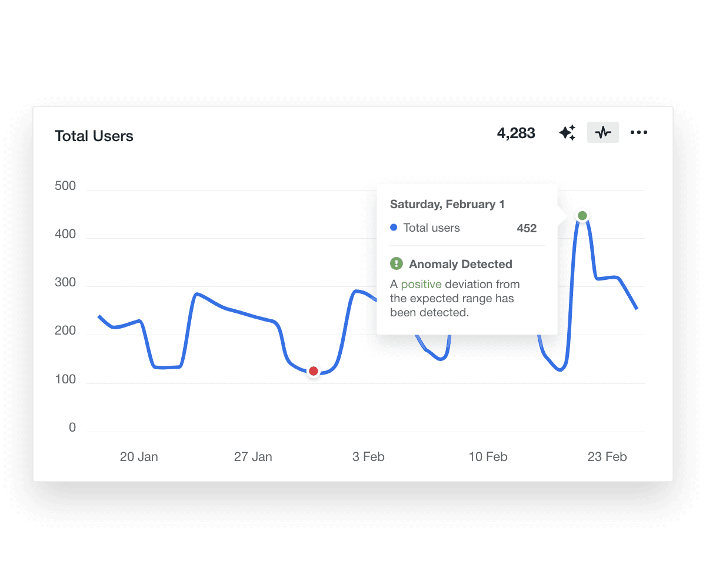The image size is (706, 588).
Task: Click the green anomaly marker at the peak
Action: (x=582, y=216)
